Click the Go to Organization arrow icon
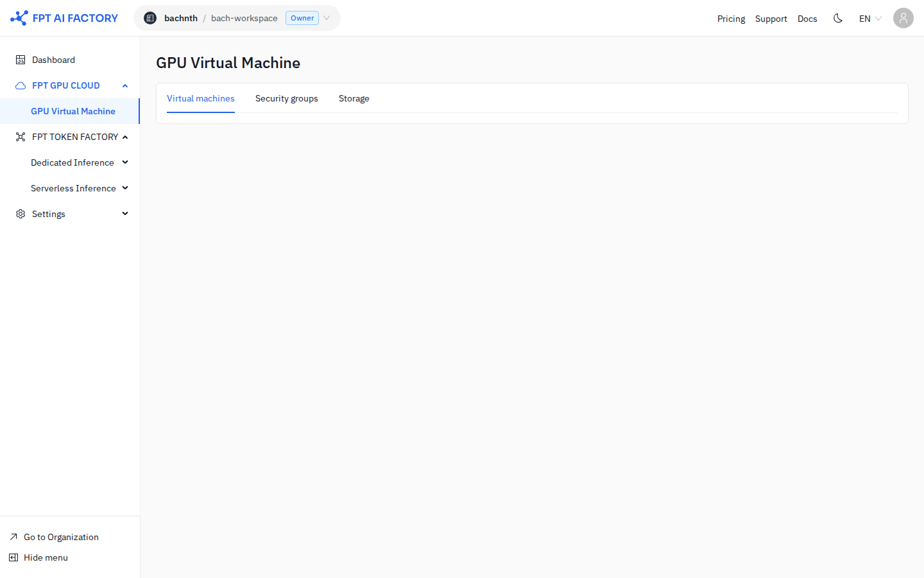The image size is (924, 578). [13, 537]
